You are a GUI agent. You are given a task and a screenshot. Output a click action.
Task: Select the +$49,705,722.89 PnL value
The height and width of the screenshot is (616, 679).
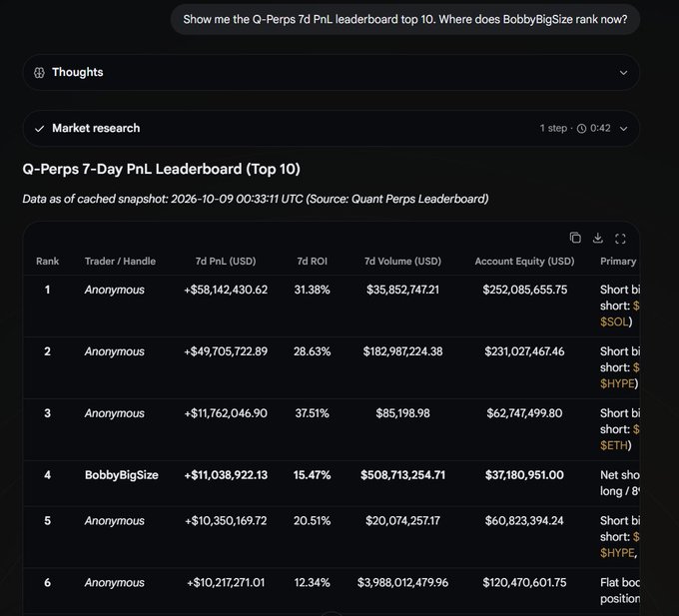coord(226,351)
